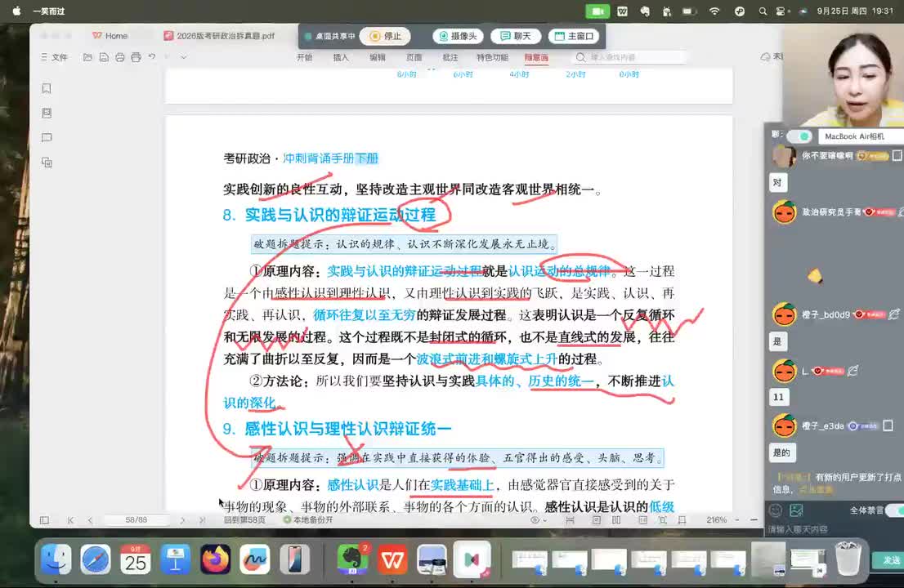The width and height of the screenshot is (904, 588).
Task: Open the emoji picker in chat
Action: point(776,510)
